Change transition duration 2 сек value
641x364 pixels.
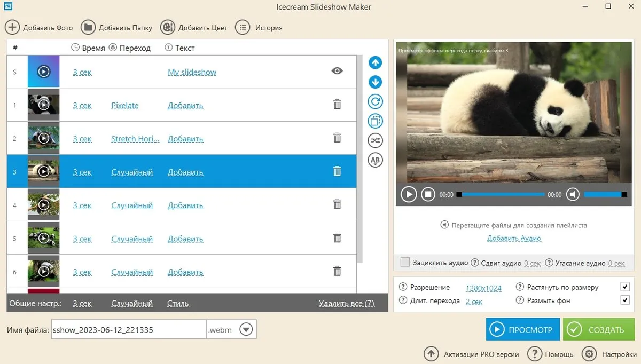point(474,302)
